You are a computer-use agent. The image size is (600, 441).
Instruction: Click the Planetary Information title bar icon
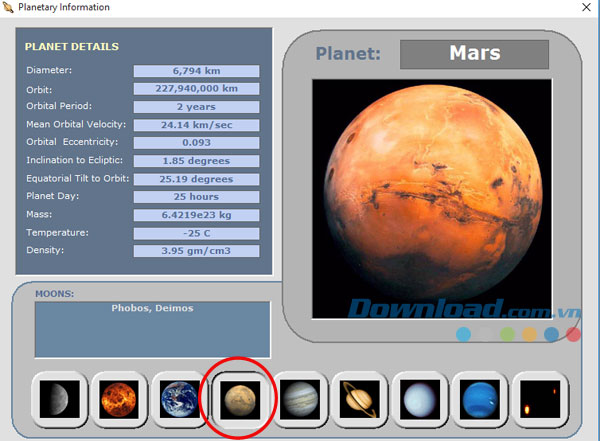pyautogui.click(x=8, y=7)
